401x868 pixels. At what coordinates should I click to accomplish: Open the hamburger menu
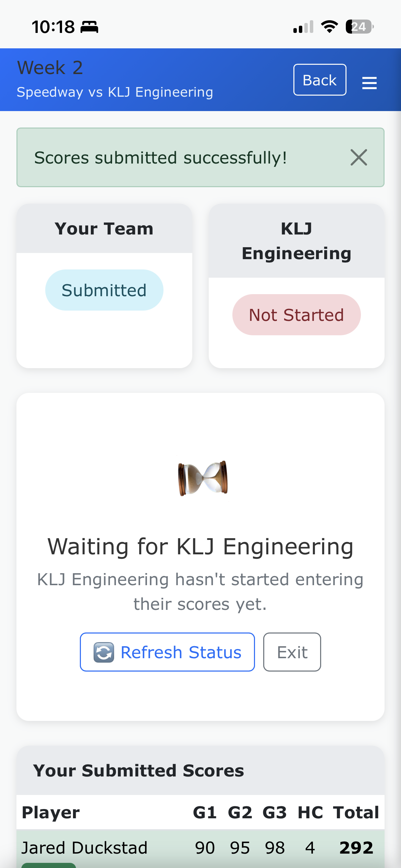click(369, 83)
